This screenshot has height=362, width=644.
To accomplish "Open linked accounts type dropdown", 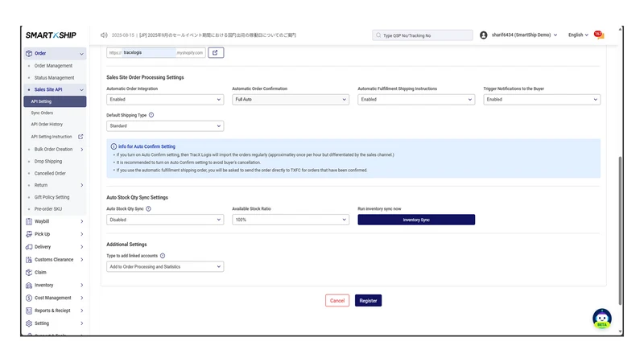I will (x=165, y=267).
